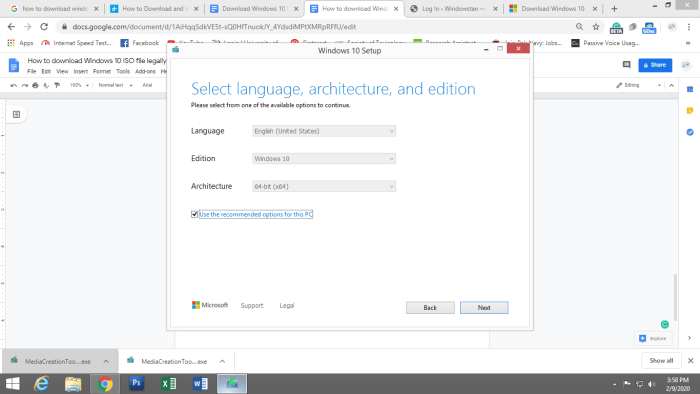700x394 pixels.
Task: Click the Redo icon in Docs toolbar
Action: click(25, 85)
